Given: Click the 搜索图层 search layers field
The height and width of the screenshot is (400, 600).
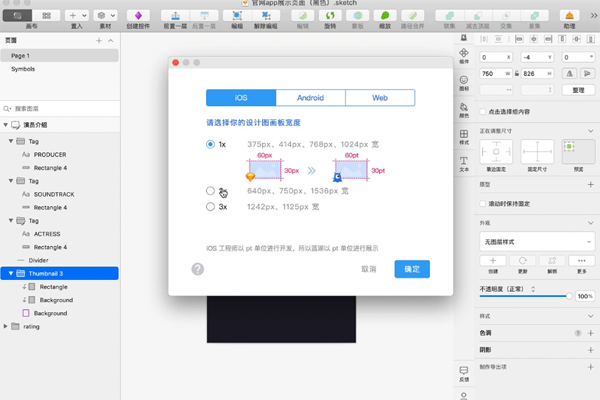Looking at the screenshot, I should coord(61,109).
